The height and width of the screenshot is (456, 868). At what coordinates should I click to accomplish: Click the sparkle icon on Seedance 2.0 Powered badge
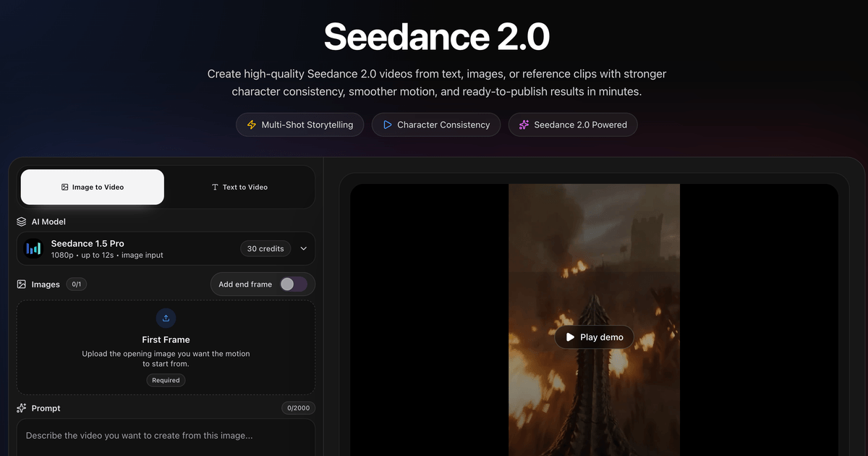coord(523,124)
